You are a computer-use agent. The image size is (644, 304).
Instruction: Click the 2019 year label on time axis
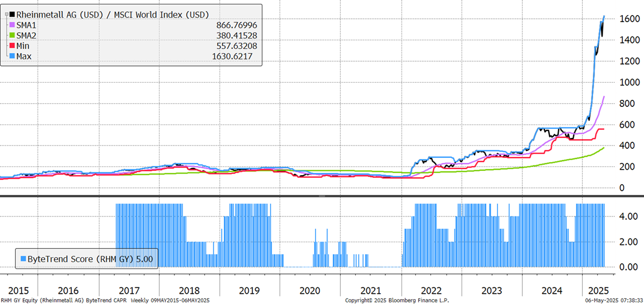click(x=250, y=291)
